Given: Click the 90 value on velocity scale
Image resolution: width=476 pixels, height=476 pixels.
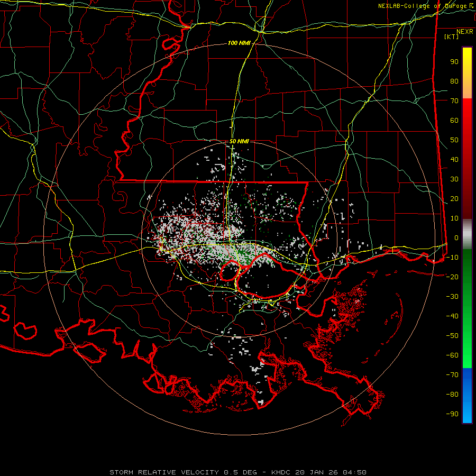Looking at the screenshot, I should pyautogui.click(x=454, y=62).
